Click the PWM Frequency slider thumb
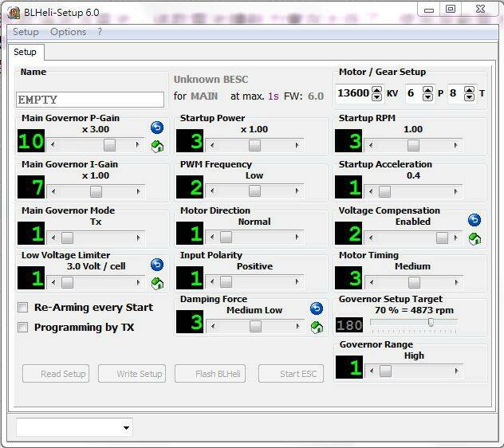This screenshot has width=504, height=448. (254, 191)
